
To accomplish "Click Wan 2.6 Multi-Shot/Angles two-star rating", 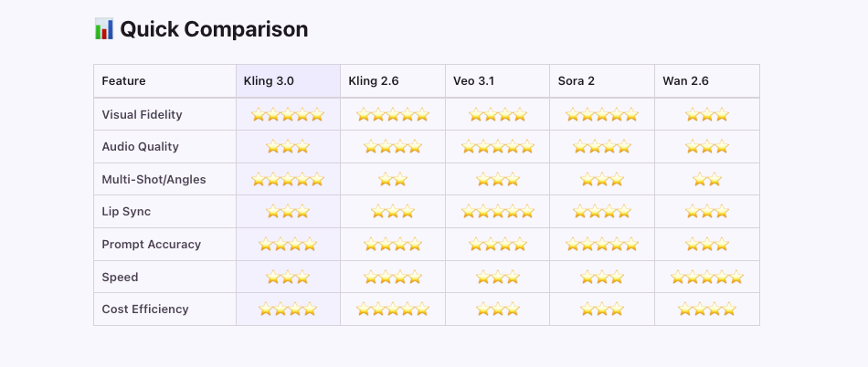I will [x=706, y=180].
